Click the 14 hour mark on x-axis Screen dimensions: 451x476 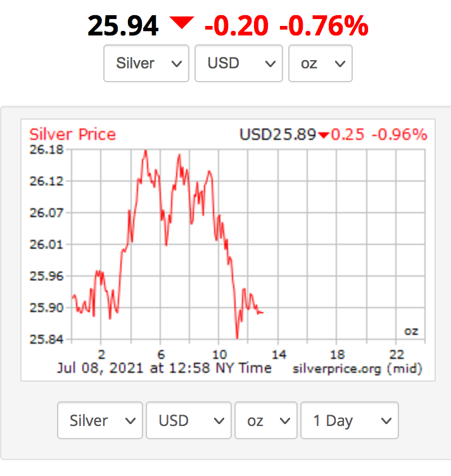(x=279, y=354)
